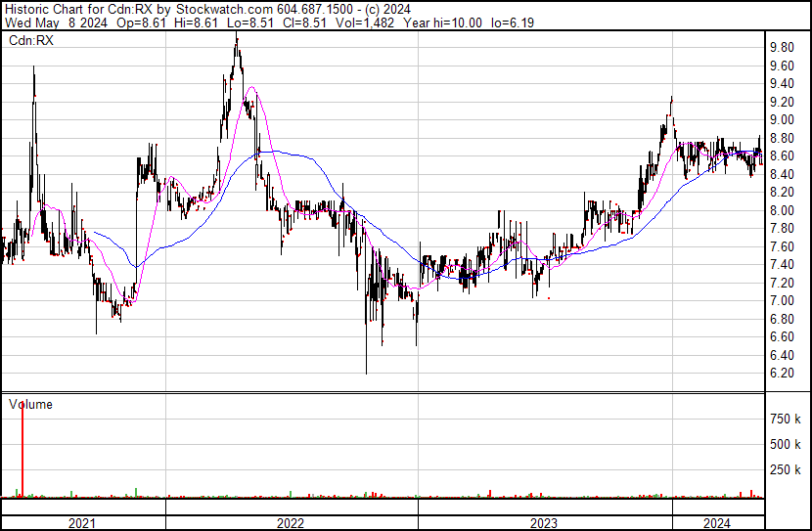This screenshot has width=812, height=531.
Task: Select the 2024 year label
Action: click(717, 523)
